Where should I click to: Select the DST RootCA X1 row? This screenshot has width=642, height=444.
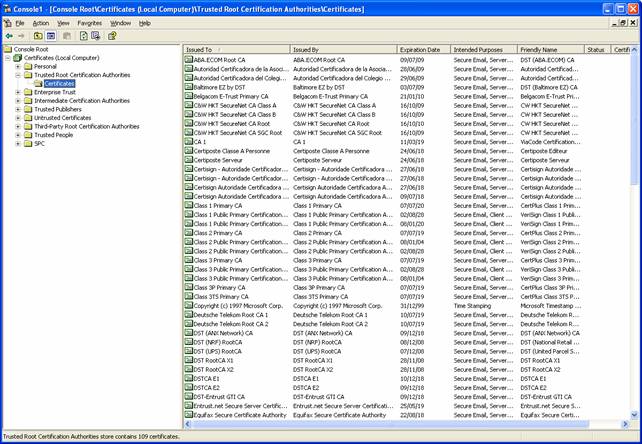pos(407,360)
